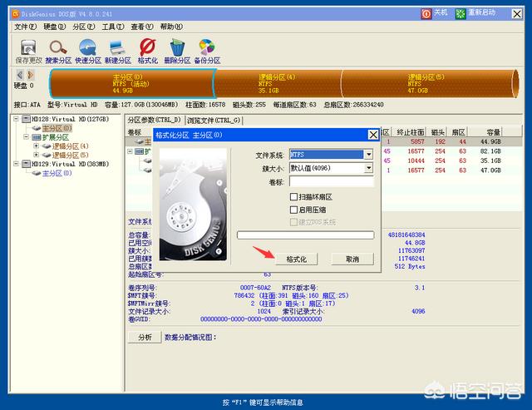
Task: Click the Shutdown (关机) power icon
Action: [x=426, y=14]
